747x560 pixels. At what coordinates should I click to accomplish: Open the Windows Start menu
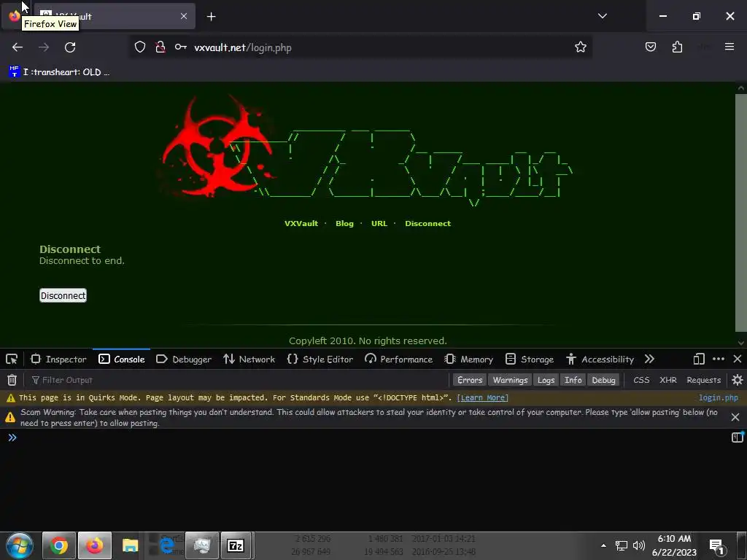20,545
